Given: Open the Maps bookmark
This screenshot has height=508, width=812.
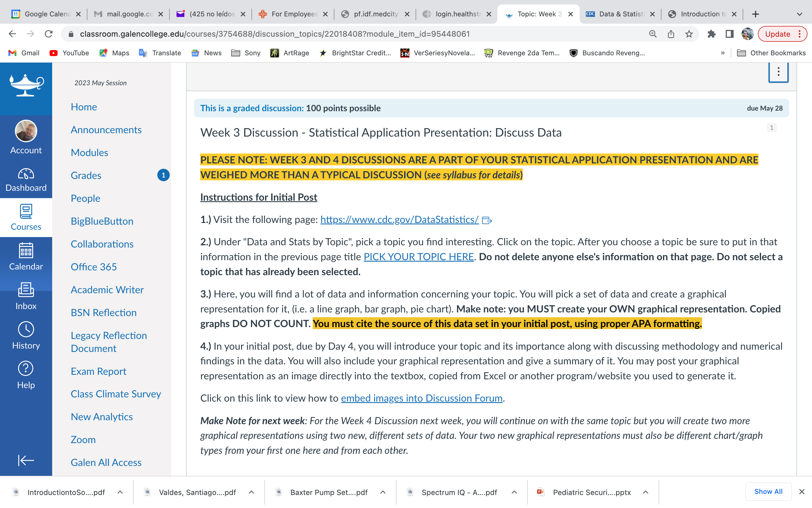Looking at the screenshot, I should coord(114,53).
